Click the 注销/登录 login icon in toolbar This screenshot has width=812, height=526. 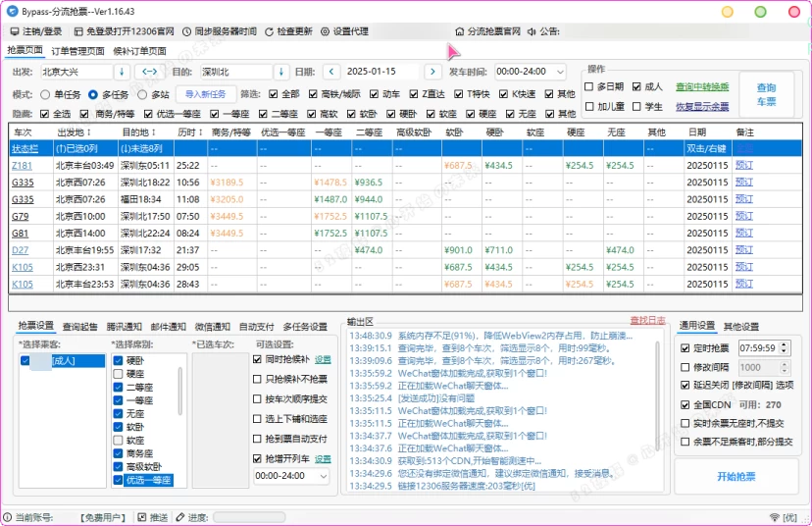click(12, 31)
